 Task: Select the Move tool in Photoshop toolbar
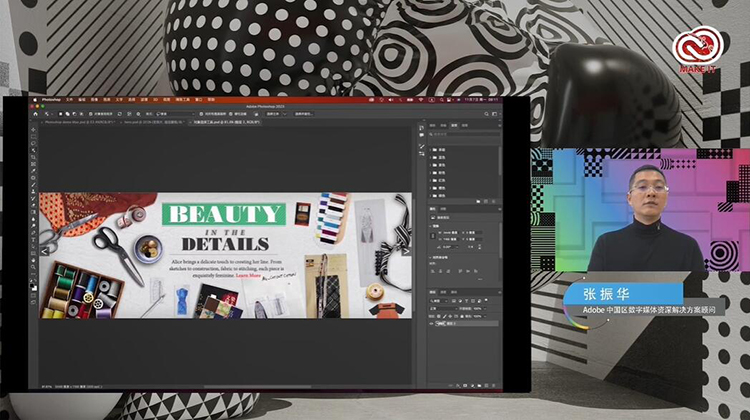[x=33, y=130]
